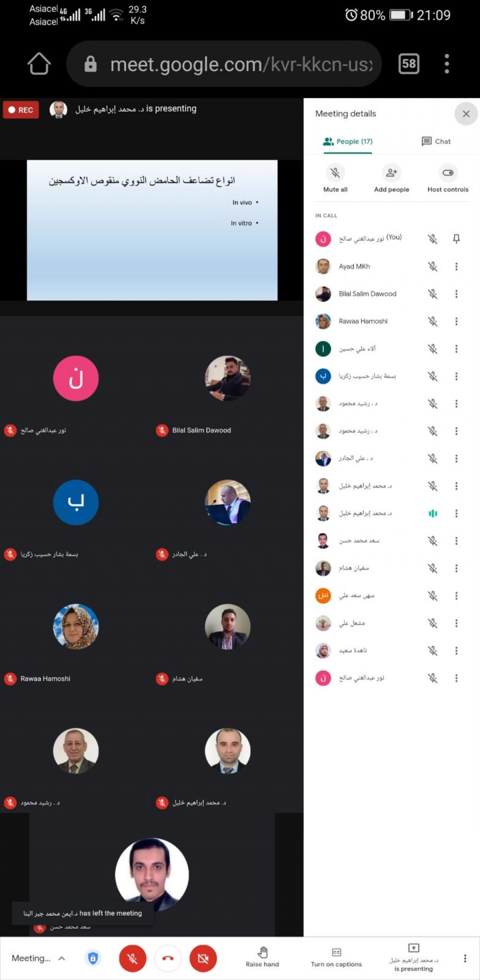
Task: Select the People (17) tab
Action: click(x=347, y=141)
